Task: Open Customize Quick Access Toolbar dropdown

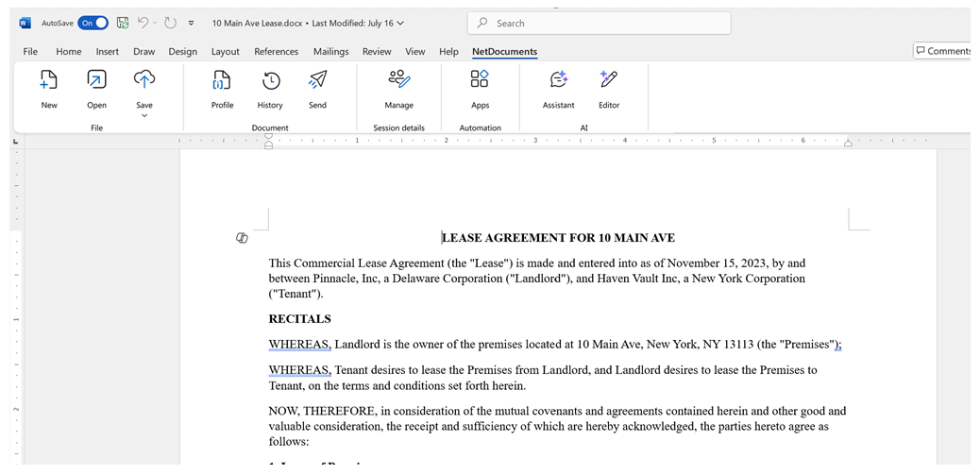Action: point(192,23)
